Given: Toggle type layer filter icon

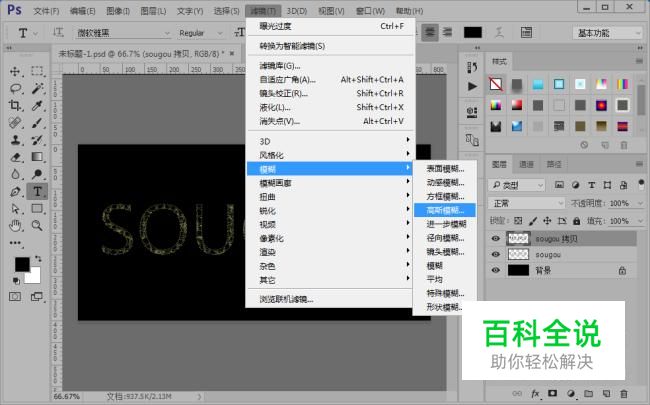Looking at the screenshot, I should (592, 185).
